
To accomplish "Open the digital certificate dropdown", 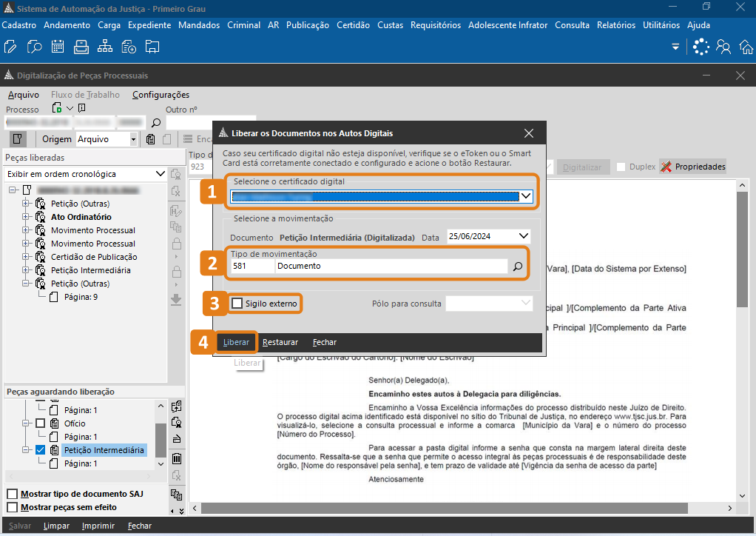I will tap(526, 196).
